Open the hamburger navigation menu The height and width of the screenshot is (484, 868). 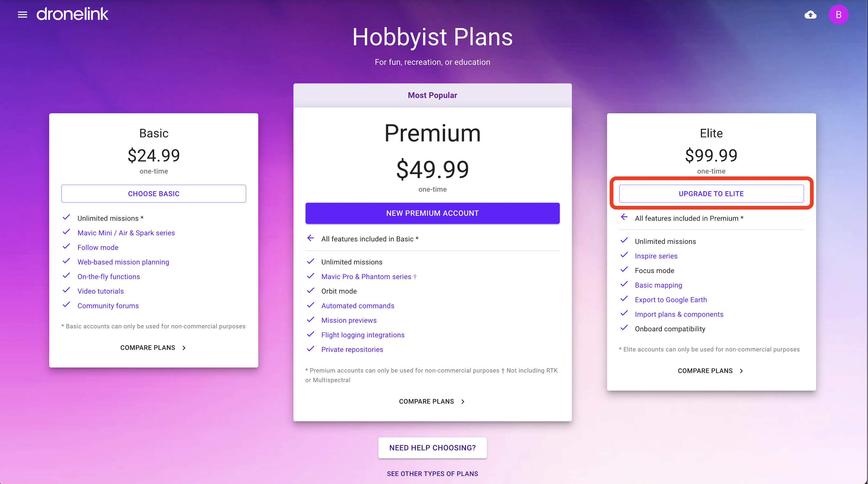pyautogui.click(x=22, y=15)
